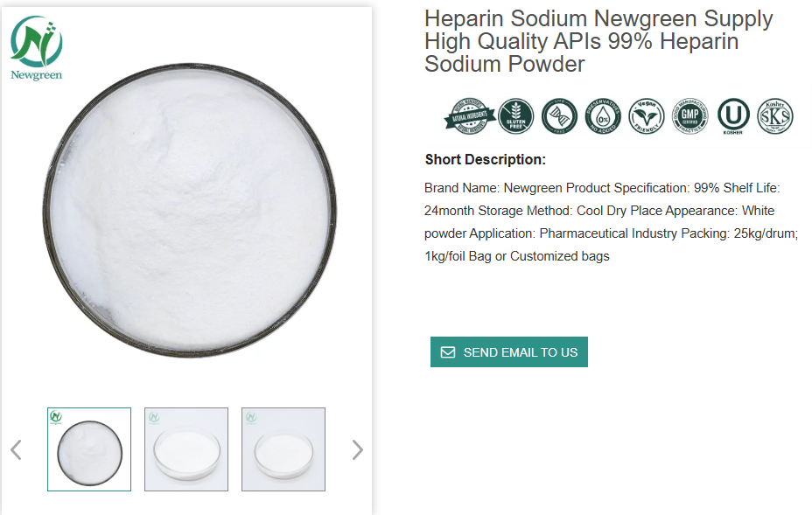The width and height of the screenshot is (812, 515).
Task: Click the Short Description heading
Action: [x=486, y=159]
